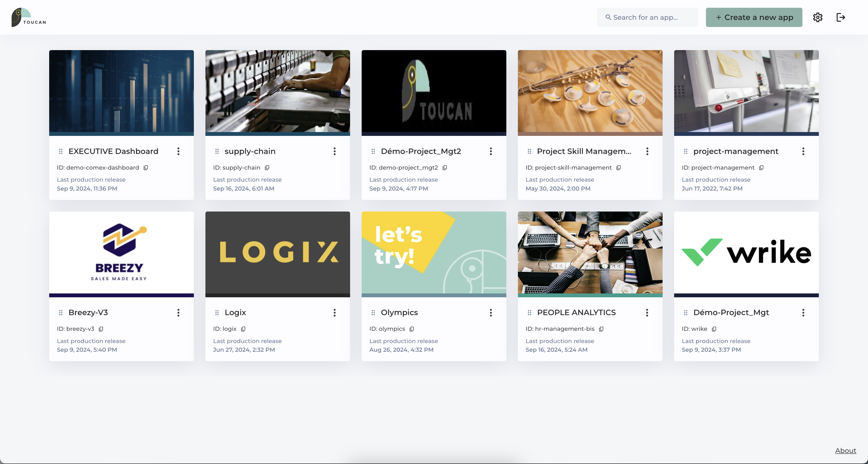Open the options menu for Logix app
Screen dimensions: 868x464
[x=335, y=313]
